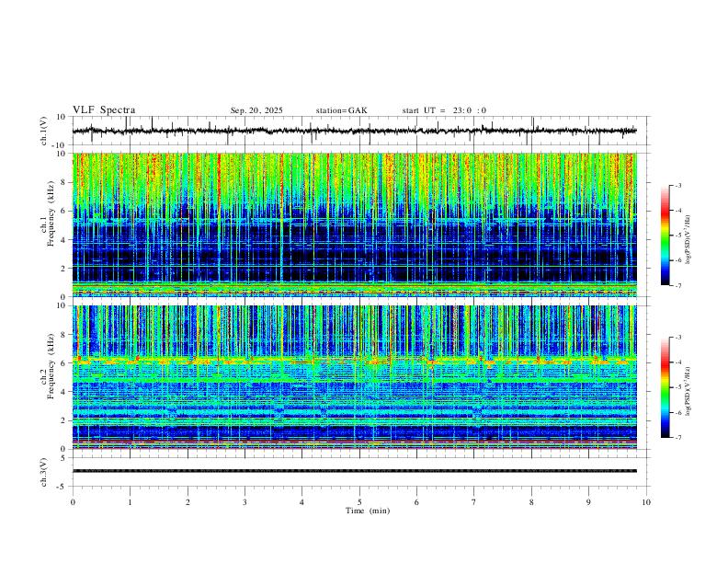
Task: Click the time axis tick label "1"
Action: tap(130, 502)
